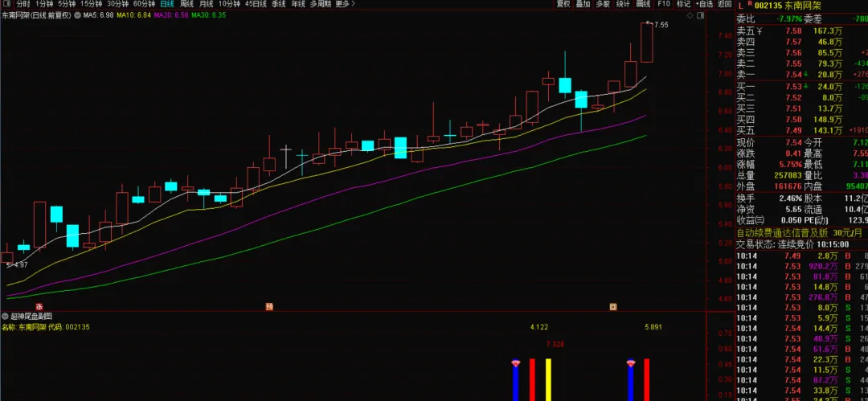Select the 15分钟 period tab
This screenshot has width=868, height=401.
[x=92, y=4]
